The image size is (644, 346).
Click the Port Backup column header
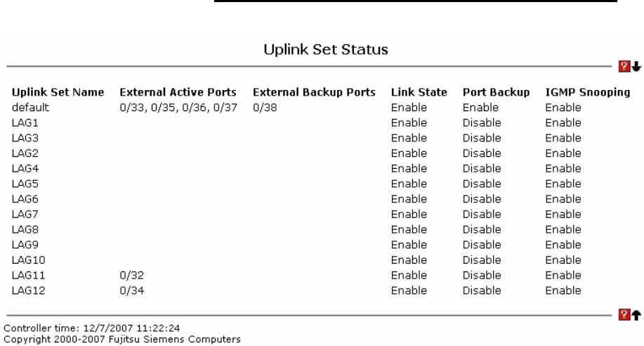[x=496, y=94]
